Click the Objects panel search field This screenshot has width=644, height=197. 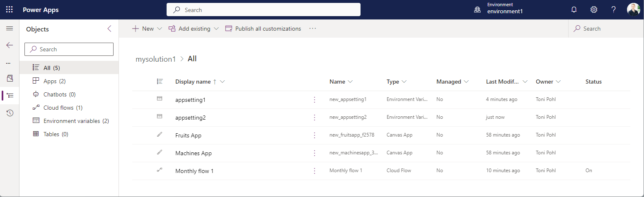point(69,49)
